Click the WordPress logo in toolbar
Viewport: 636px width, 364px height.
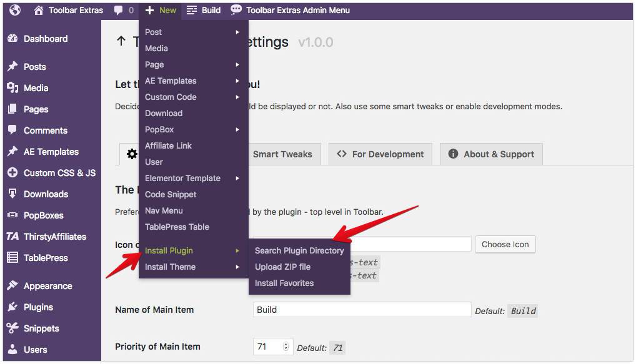[15, 10]
